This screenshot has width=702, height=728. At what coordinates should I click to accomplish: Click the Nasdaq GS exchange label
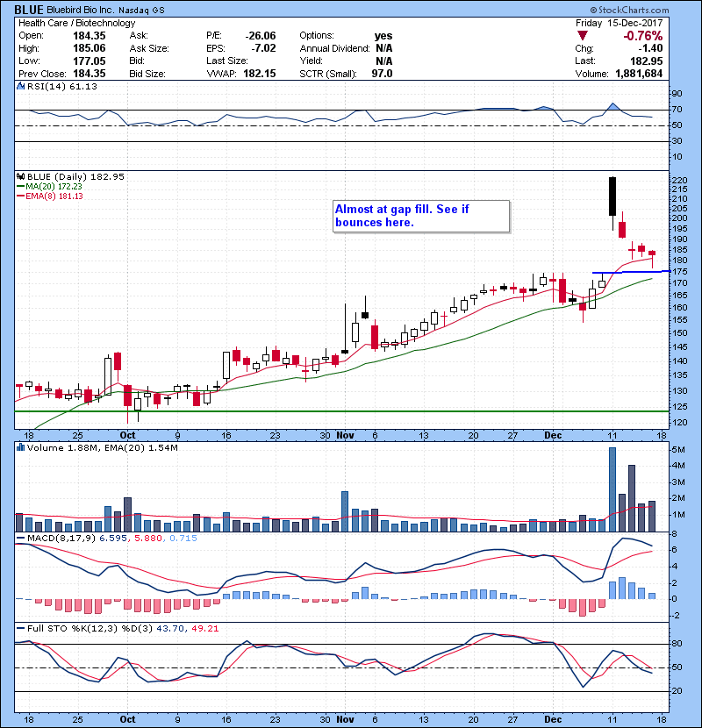point(141,11)
